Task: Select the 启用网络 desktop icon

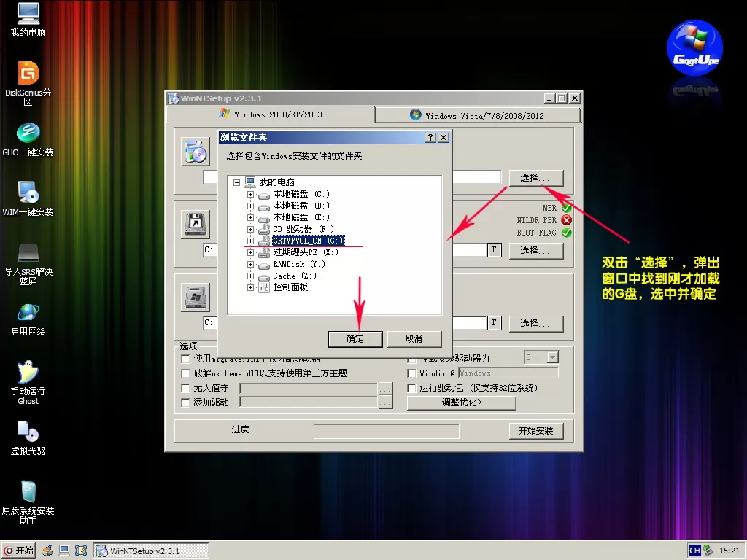Action: [x=28, y=312]
